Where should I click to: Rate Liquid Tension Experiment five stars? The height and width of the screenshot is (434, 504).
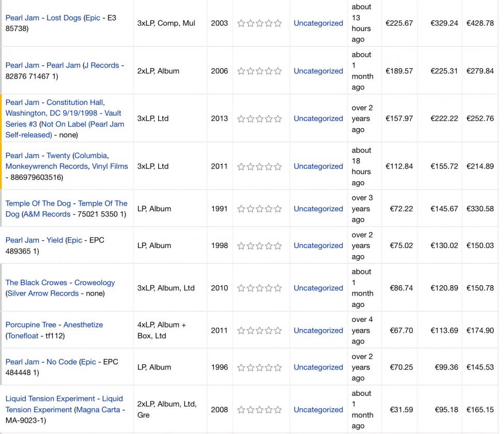(278, 410)
